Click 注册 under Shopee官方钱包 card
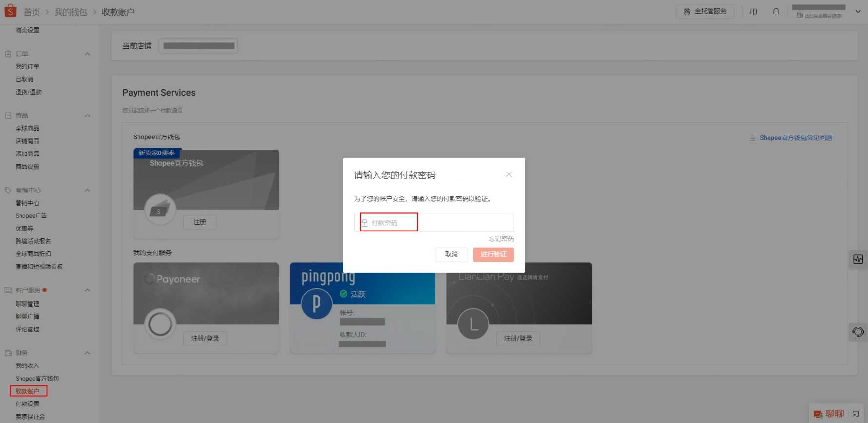 coord(199,222)
